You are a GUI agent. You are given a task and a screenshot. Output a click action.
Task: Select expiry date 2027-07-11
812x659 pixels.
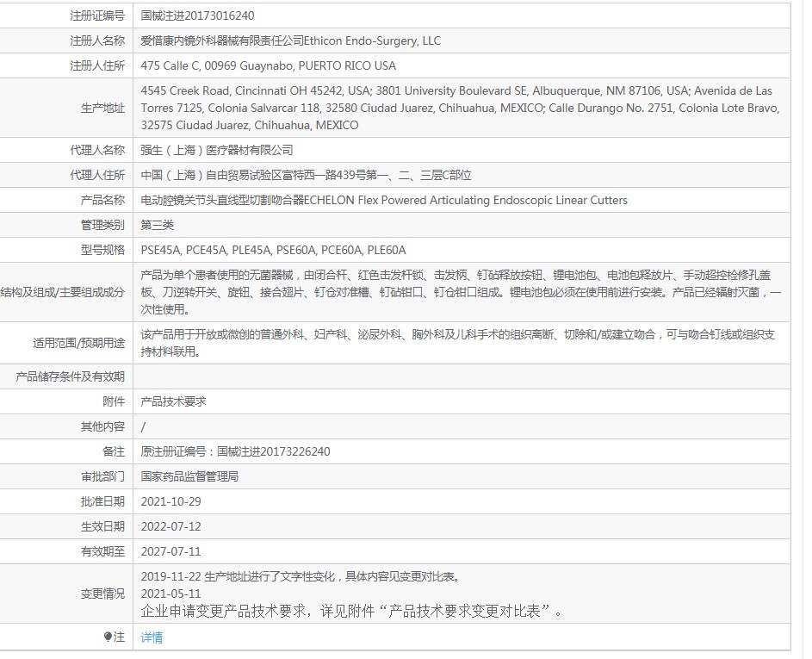click(x=170, y=552)
